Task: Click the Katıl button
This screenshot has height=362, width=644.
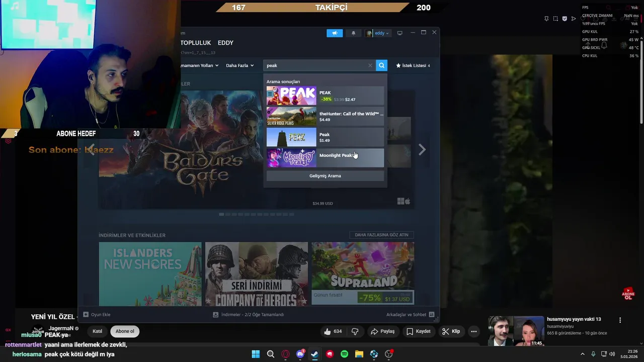Action: (97, 331)
